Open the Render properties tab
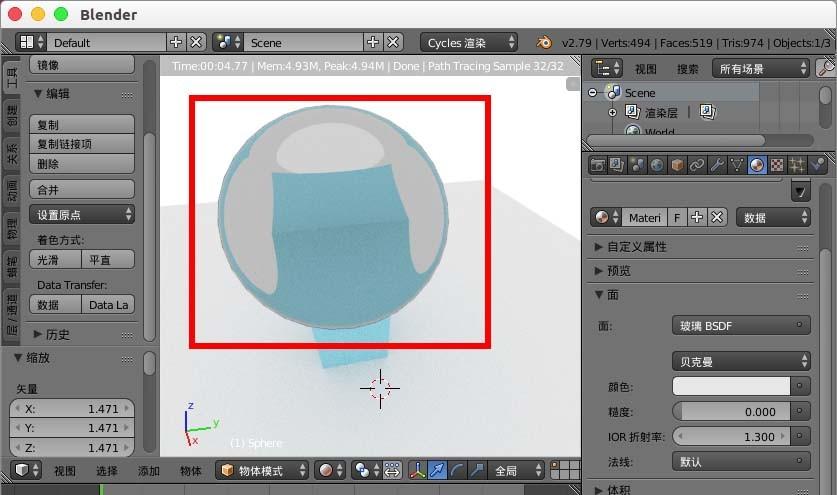This screenshot has height=495, width=837. click(598, 165)
